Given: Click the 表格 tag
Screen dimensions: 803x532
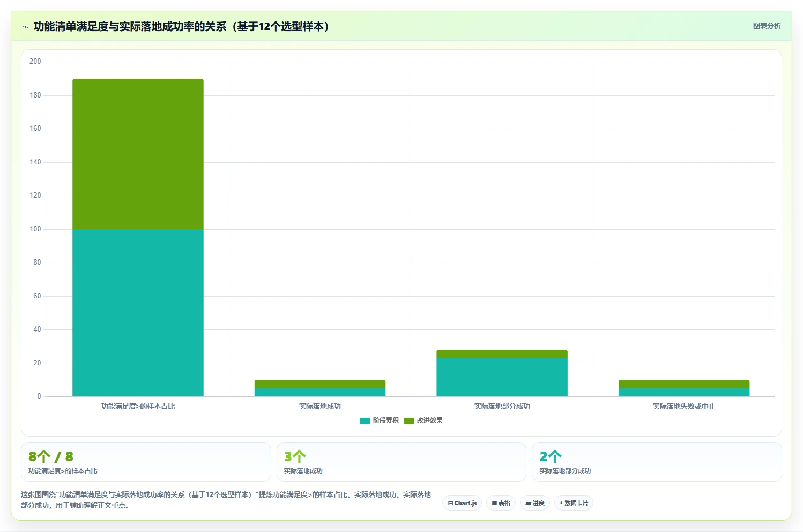Looking at the screenshot, I should (x=501, y=503).
